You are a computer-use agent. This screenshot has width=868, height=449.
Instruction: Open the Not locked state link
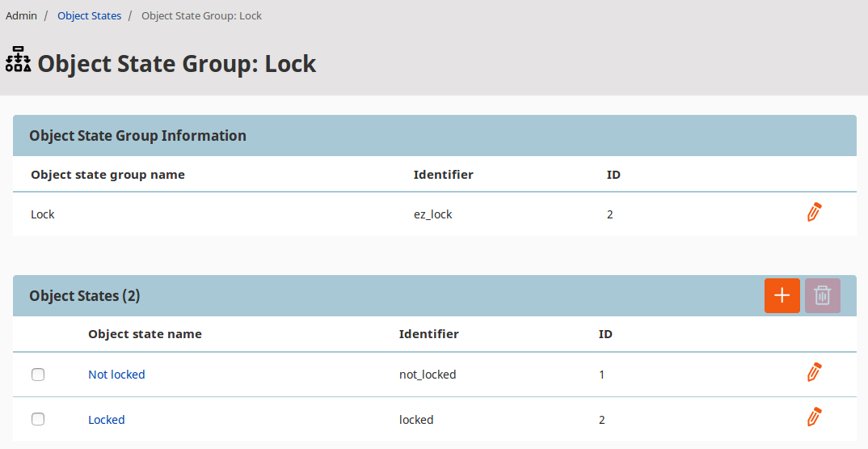[116, 375]
